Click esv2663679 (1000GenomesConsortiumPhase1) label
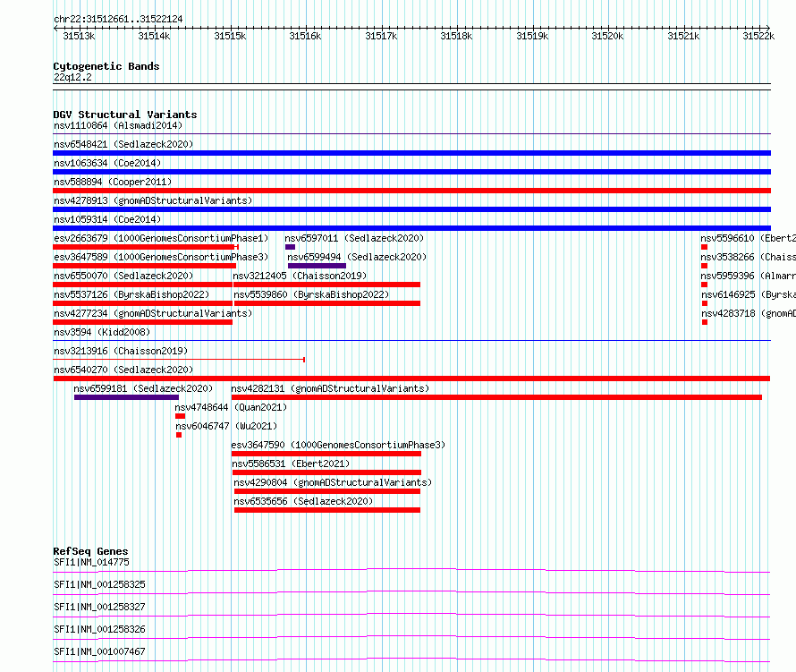Viewport: 796px width, 672px height. click(x=161, y=238)
